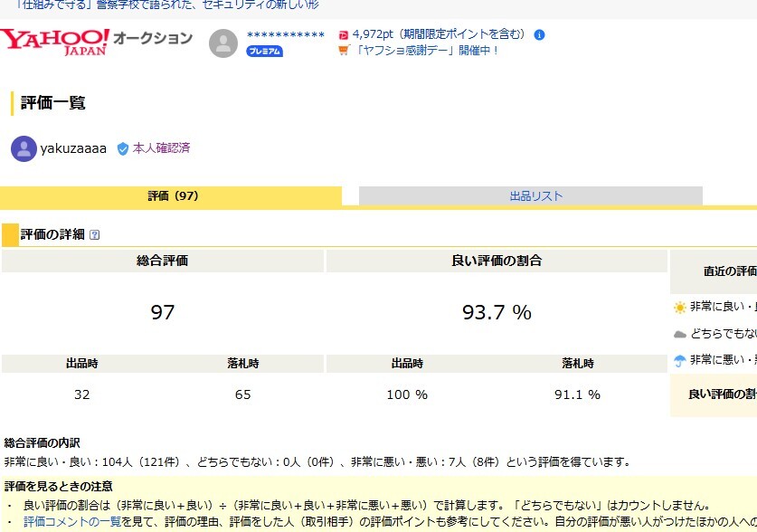Click the masked account name link

[x=285, y=34]
